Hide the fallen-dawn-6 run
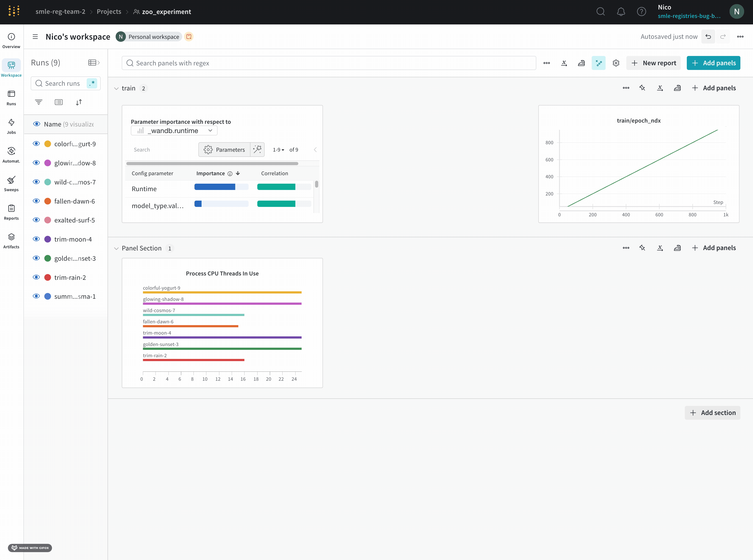The width and height of the screenshot is (753, 560). click(x=36, y=201)
